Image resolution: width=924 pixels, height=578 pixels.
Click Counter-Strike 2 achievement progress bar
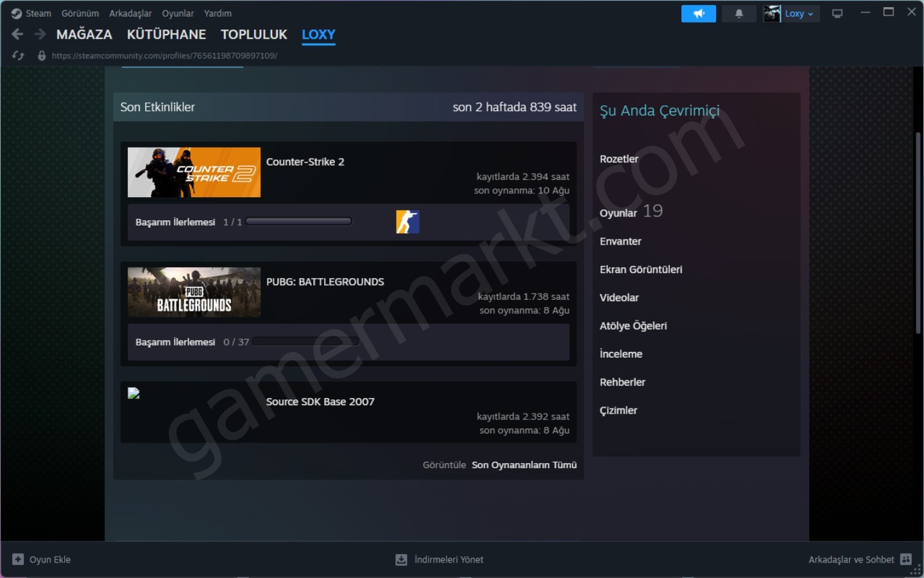(298, 222)
